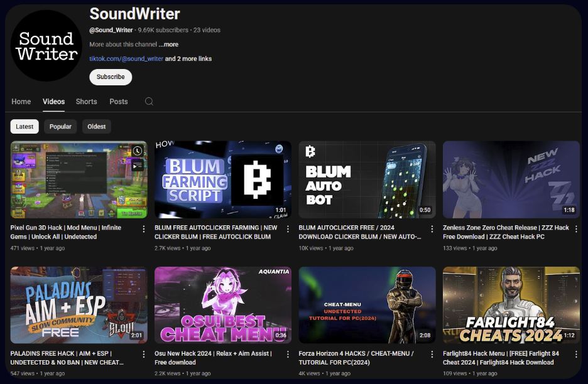Click the SoundWriter channel avatar

(x=46, y=46)
